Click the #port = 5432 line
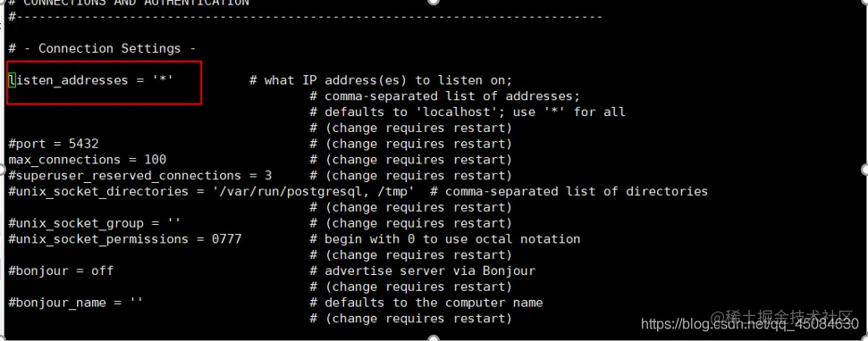 click(54, 144)
